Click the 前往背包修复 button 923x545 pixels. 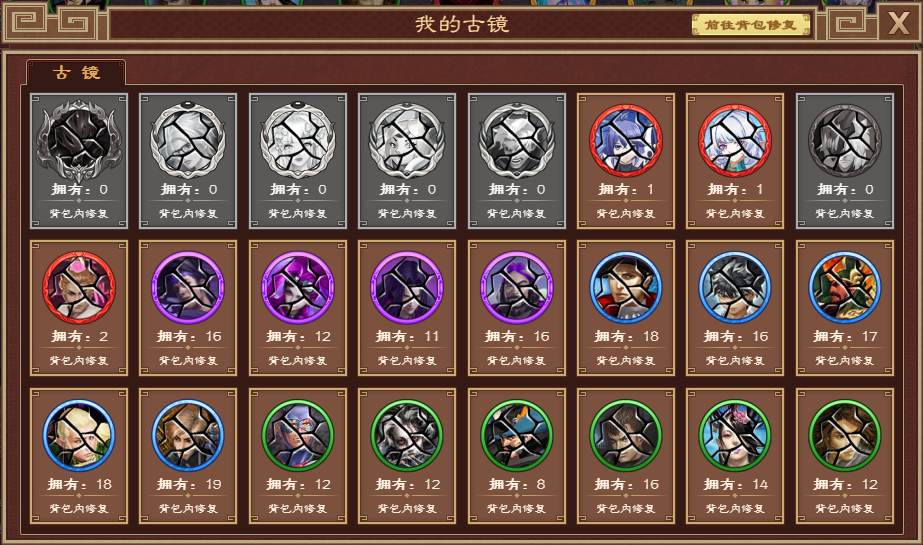coord(751,25)
